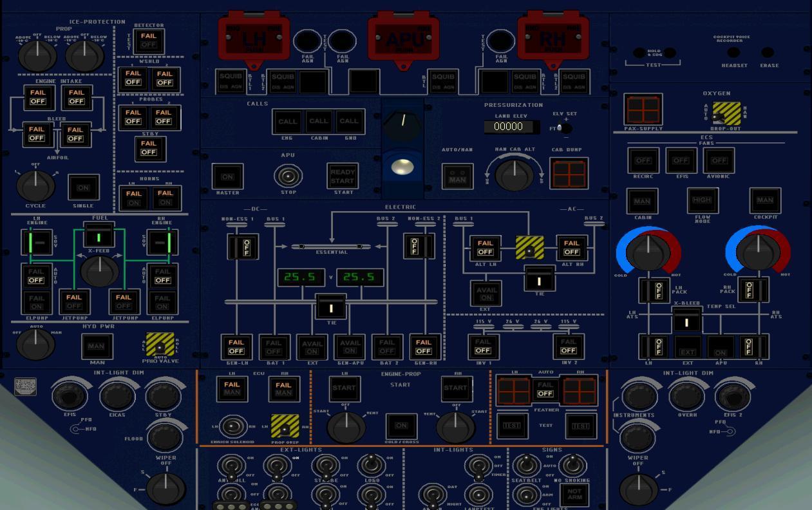The height and width of the screenshot is (510, 812).
Task: Toggle the X-BLEED valve switch
Action: click(686, 320)
